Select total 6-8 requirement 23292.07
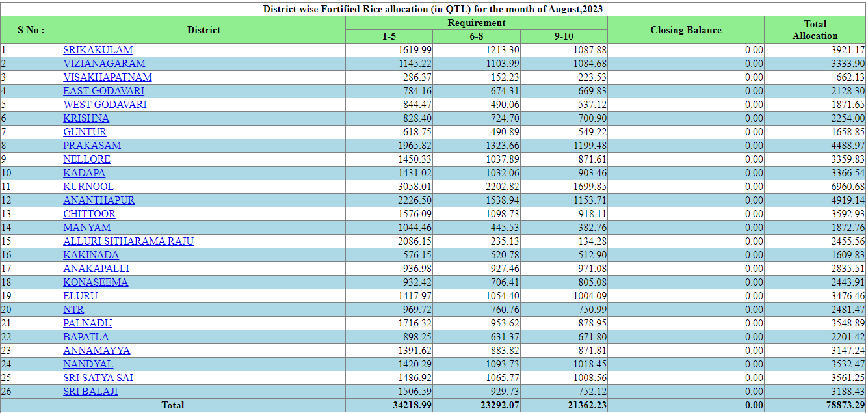 tap(500, 405)
